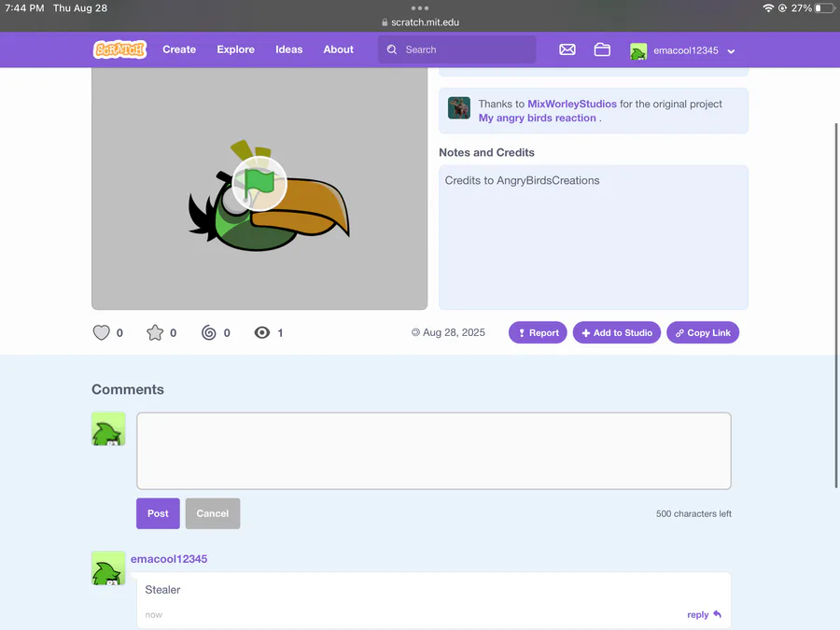Report this project
This screenshot has height=630, width=840.
click(x=538, y=332)
